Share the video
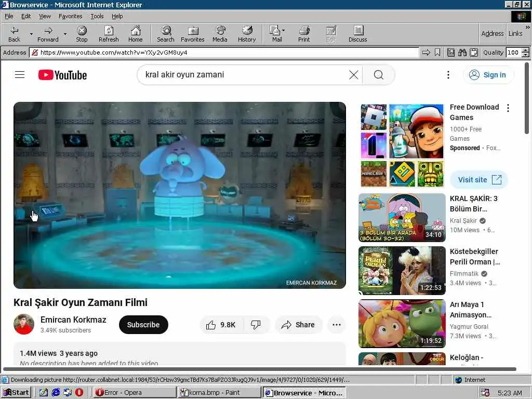 298,325
